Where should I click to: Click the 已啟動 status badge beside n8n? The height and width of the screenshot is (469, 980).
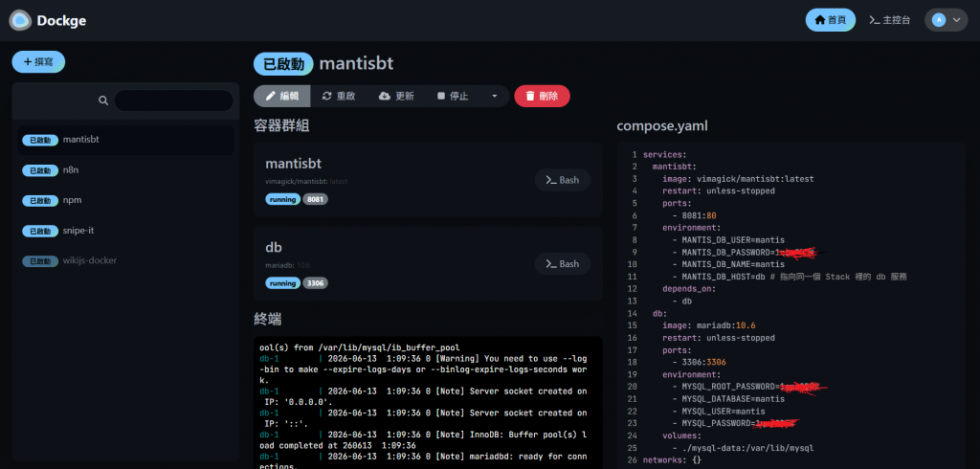[x=40, y=170]
